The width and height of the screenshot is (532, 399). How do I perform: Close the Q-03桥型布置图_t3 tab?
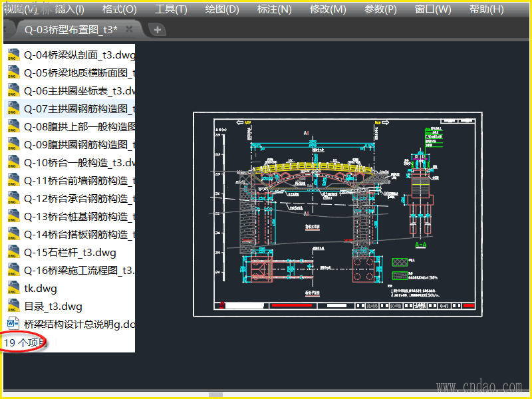pos(129,29)
